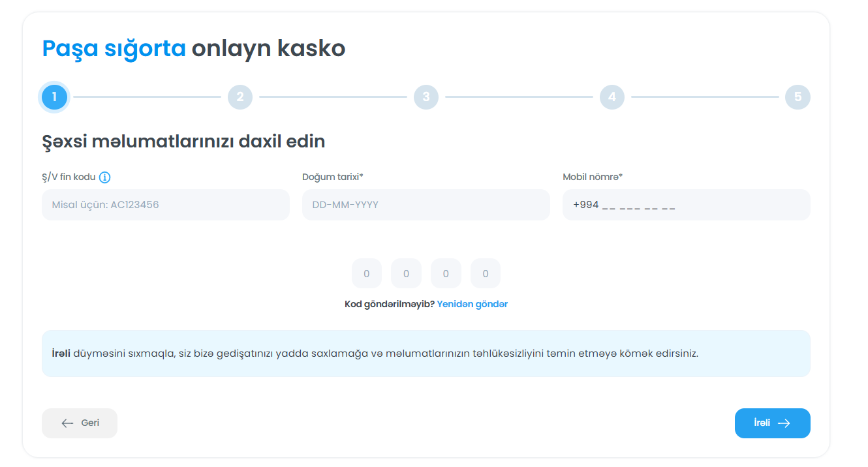Click the info icon beside Ş/V fin kodu
Image resolution: width=868 pixels, height=467 pixels.
coord(104,177)
